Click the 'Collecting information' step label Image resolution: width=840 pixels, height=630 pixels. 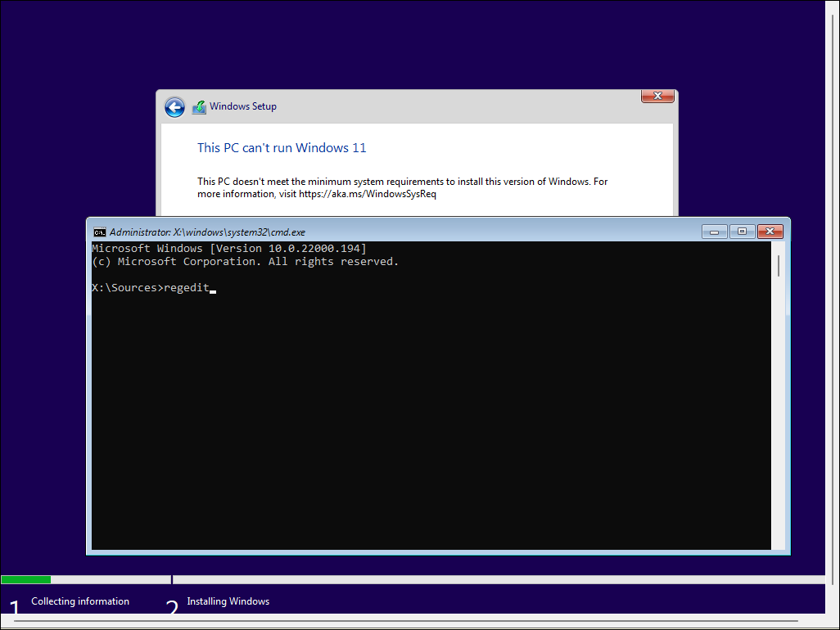[x=80, y=601]
